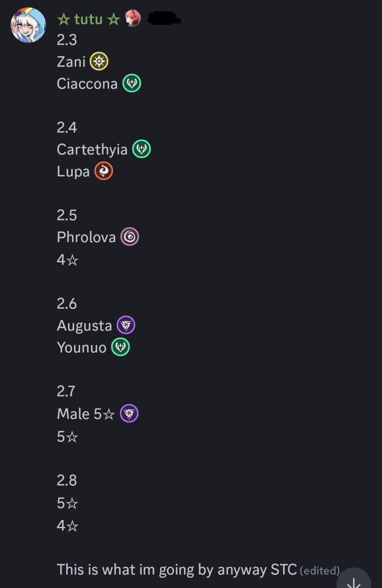The width and height of the screenshot is (382, 588).
Task: Click the red-haired role icon beside username
Action: (132, 19)
